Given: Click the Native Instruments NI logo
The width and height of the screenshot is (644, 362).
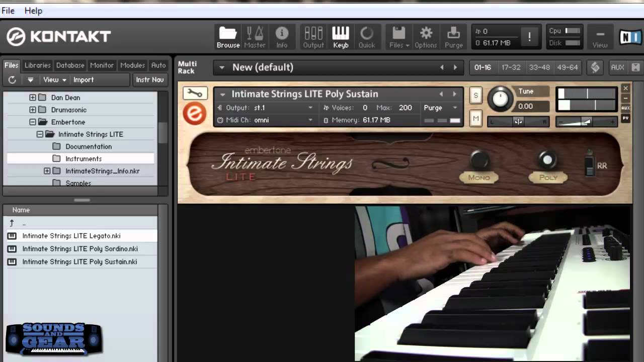Looking at the screenshot, I should click(x=631, y=38).
